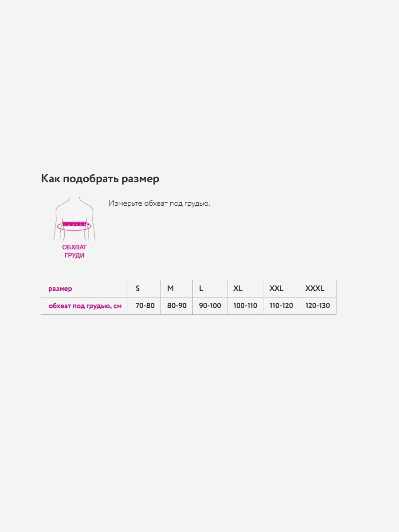Click the 80-90 measurement cell
The height and width of the screenshot is (532, 399).
click(x=177, y=306)
